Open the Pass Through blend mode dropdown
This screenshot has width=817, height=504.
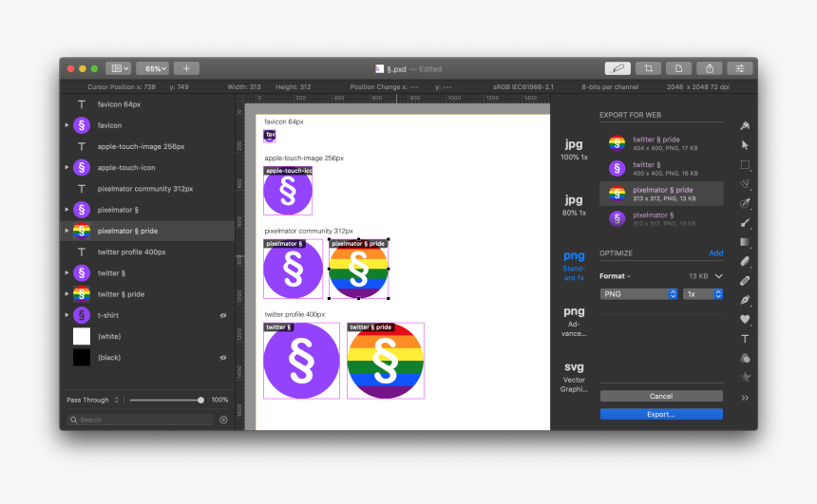coord(93,400)
